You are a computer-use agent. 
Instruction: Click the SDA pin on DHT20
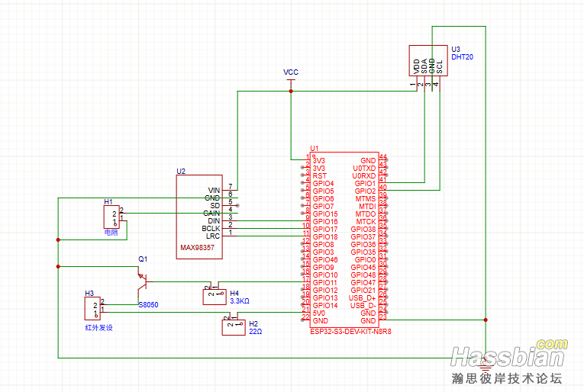[424, 66]
